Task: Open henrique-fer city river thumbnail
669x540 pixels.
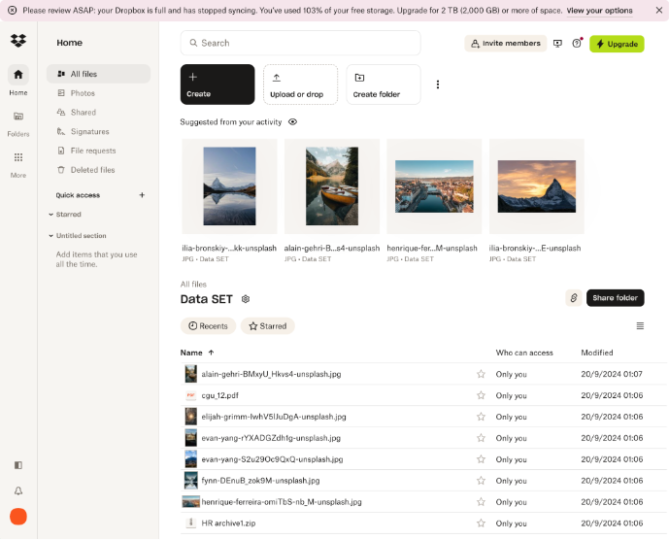Action: [434, 186]
